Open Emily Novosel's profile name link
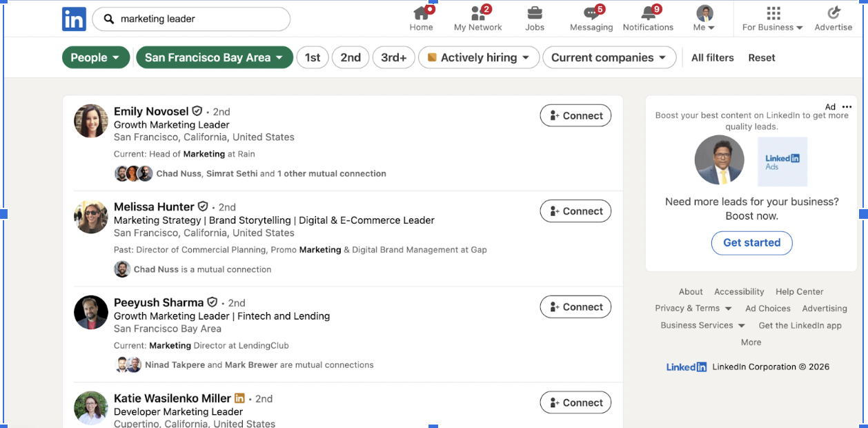868x428 pixels. pos(151,111)
